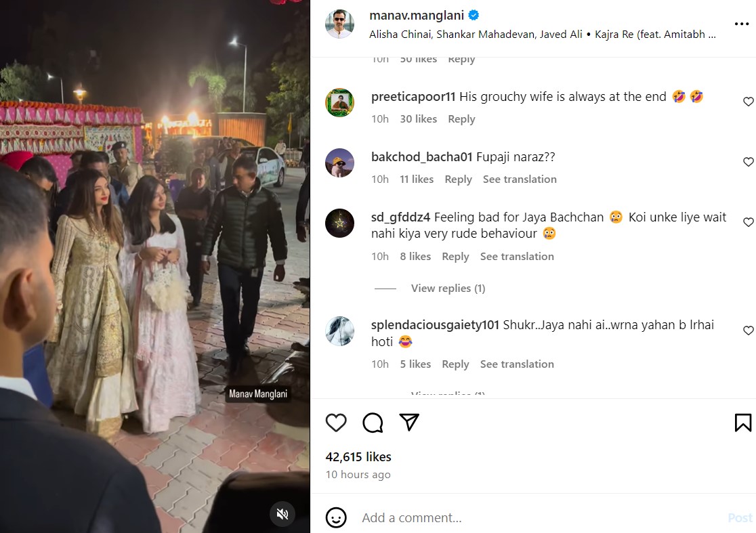This screenshot has width=756, height=533.
Task: Share post via paper plane icon
Action: pyautogui.click(x=409, y=423)
